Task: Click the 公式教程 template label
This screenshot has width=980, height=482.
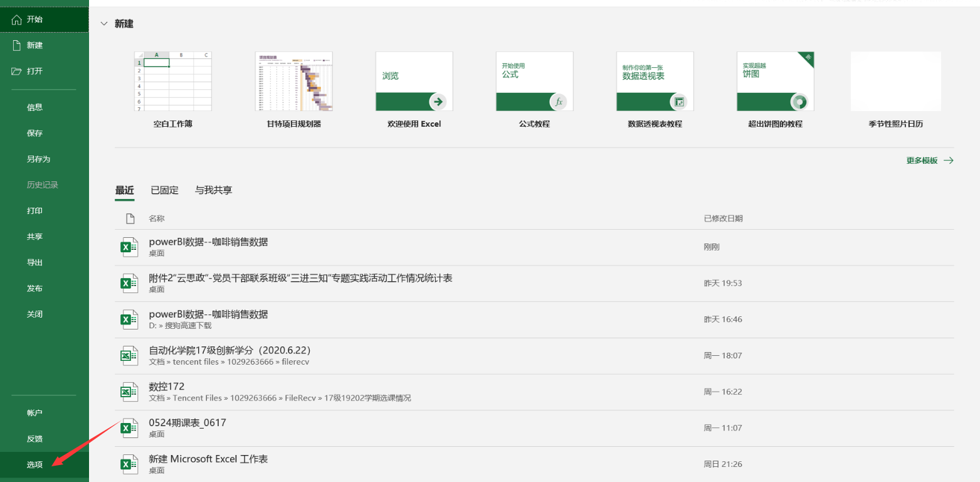Action: 534,124
